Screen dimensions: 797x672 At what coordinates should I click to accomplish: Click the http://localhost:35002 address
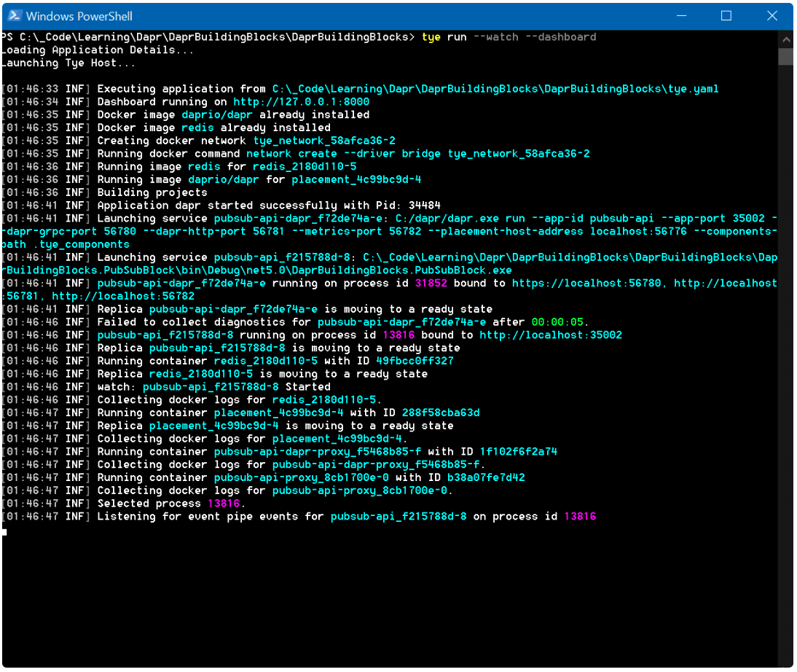point(551,335)
